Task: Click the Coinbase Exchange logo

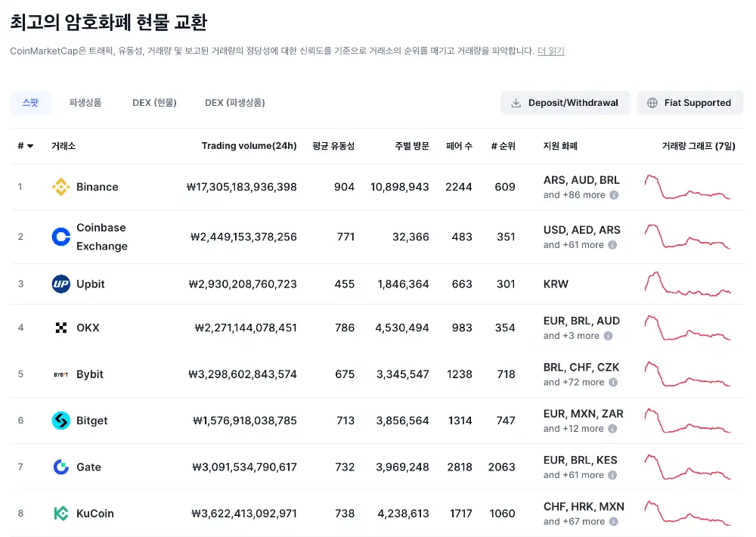Action: (60, 236)
